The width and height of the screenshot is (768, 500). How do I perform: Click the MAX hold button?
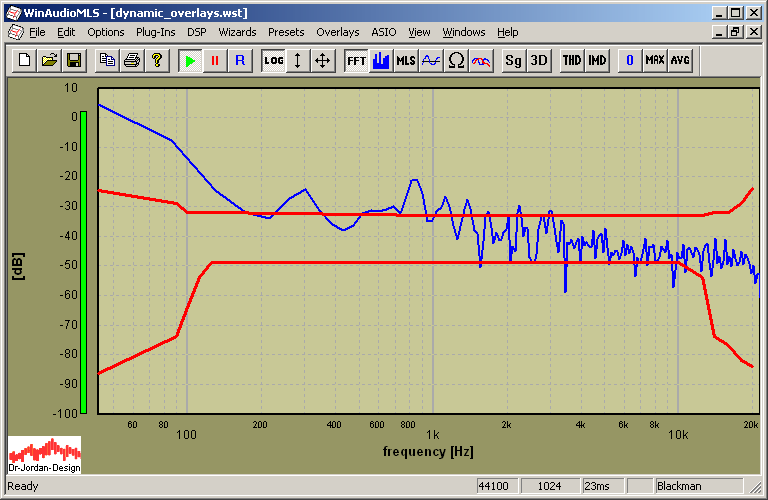pyautogui.click(x=655, y=60)
